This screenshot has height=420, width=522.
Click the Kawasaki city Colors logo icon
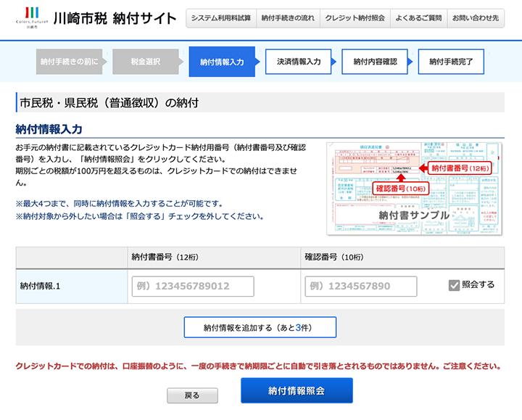(32, 18)
